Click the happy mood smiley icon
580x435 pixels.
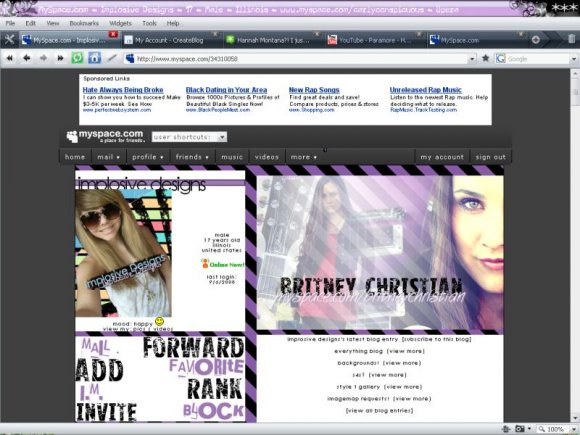[159, 321]
